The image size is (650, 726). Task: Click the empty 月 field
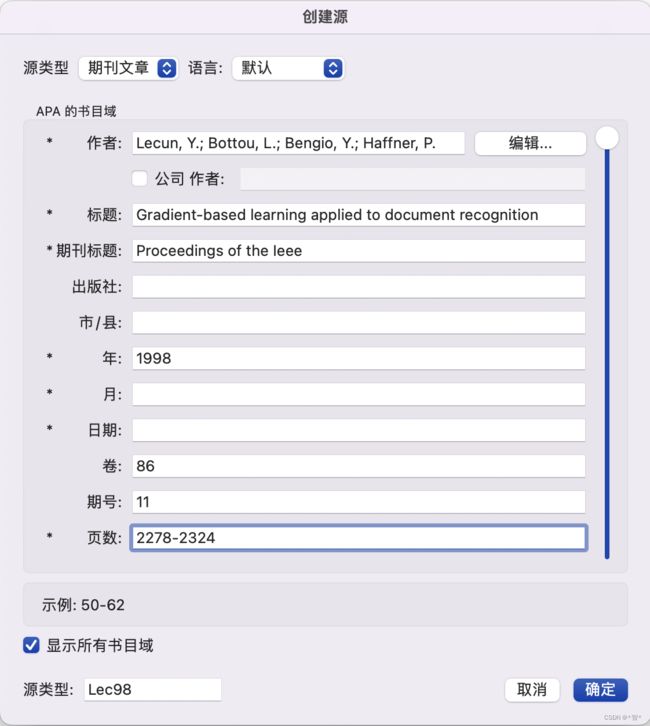pos(359,394)
